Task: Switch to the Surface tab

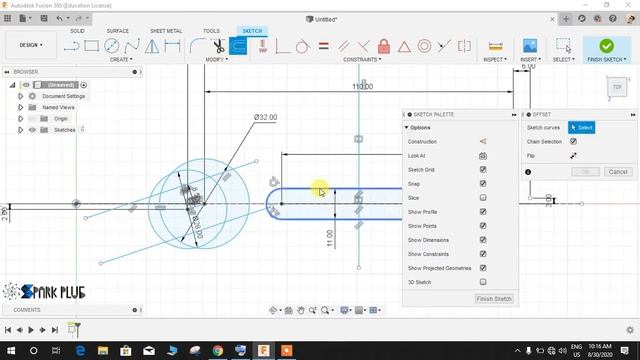Action: coord(118,31)
